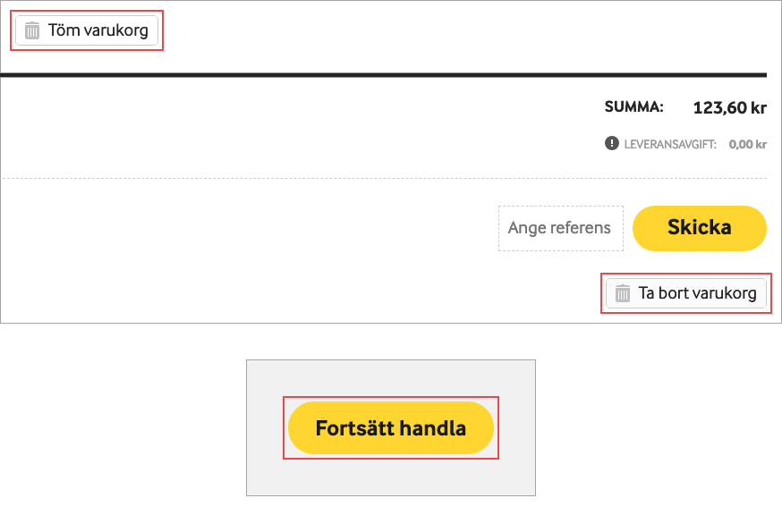Select the 0,00 kr delivery fee value
This screenshot has width=782, height=532.
(747, 143)
